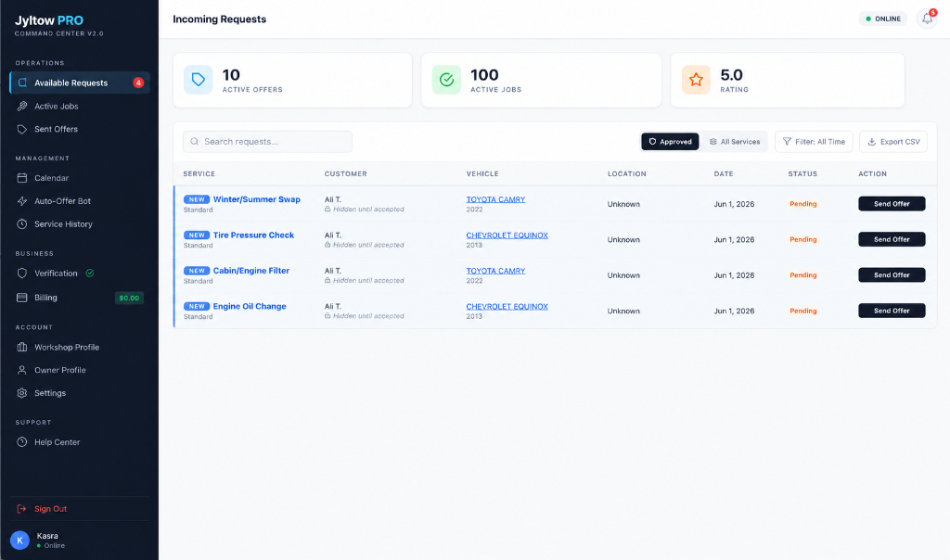Open the Cabin/Engine Filter request
The image size is (950, 560).
251,271
